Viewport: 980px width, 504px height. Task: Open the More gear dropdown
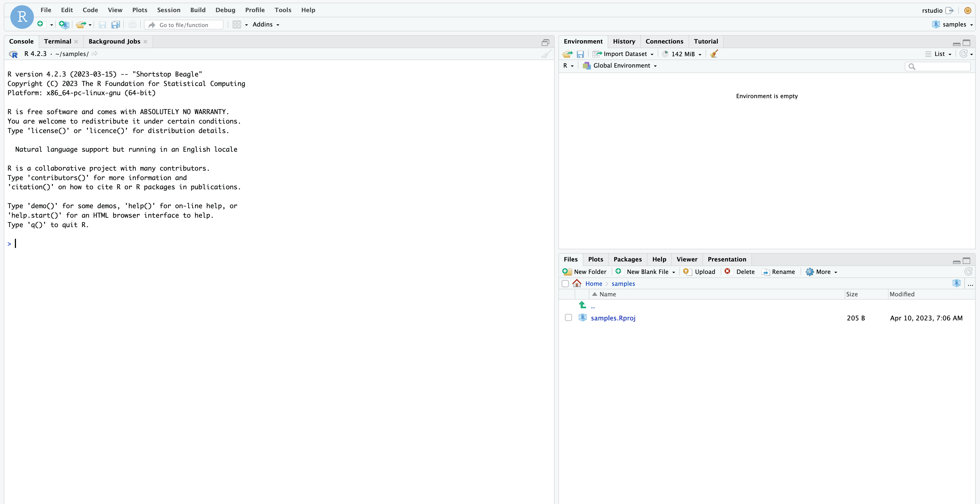(x=822, y=272)
